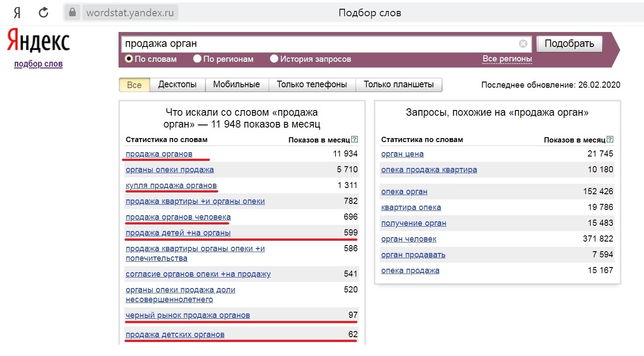Viewport: 644px width, 356px height.
Task: Click the 'Подобрать' button
Action: click(569, 44)
